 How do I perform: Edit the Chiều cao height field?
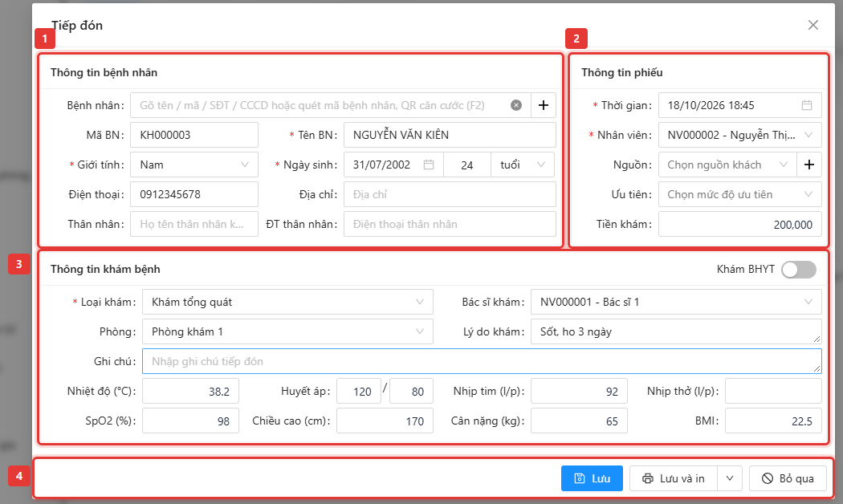click(385, 421)
